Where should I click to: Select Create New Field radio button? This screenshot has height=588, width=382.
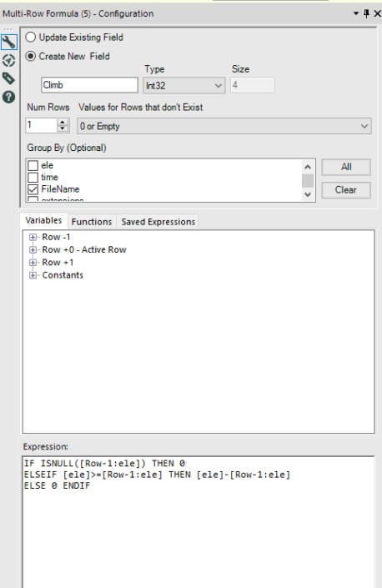pyautogui.click(x=30, y=56)
